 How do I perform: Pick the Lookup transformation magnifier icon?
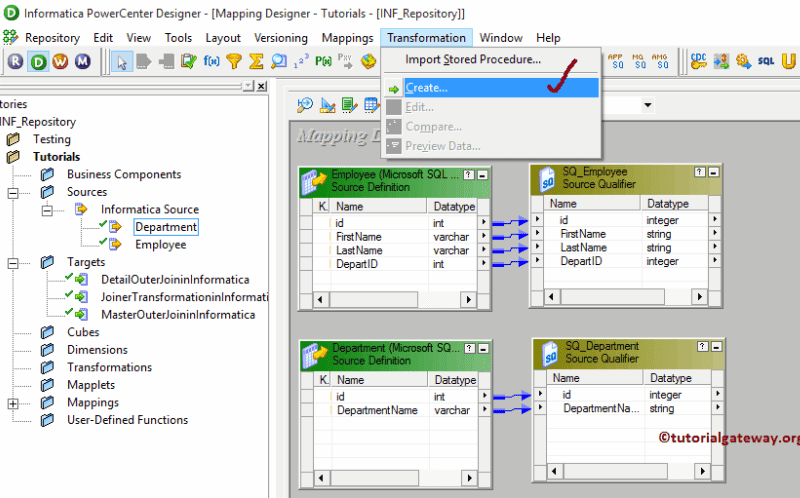(x=279, y=62)
